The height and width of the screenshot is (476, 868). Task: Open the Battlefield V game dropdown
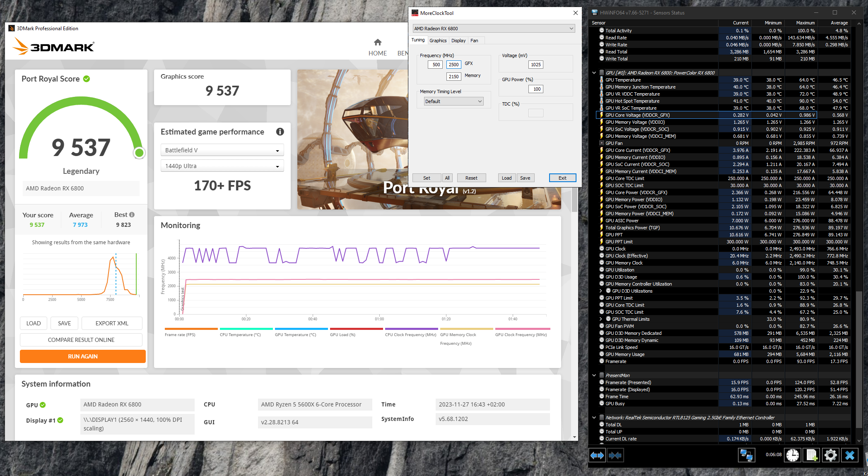pos(222,150)
